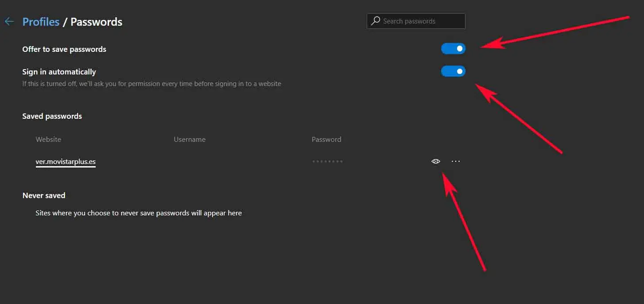Click the Password column header
The height and width of the screenshot is (304, 644).
326,139
